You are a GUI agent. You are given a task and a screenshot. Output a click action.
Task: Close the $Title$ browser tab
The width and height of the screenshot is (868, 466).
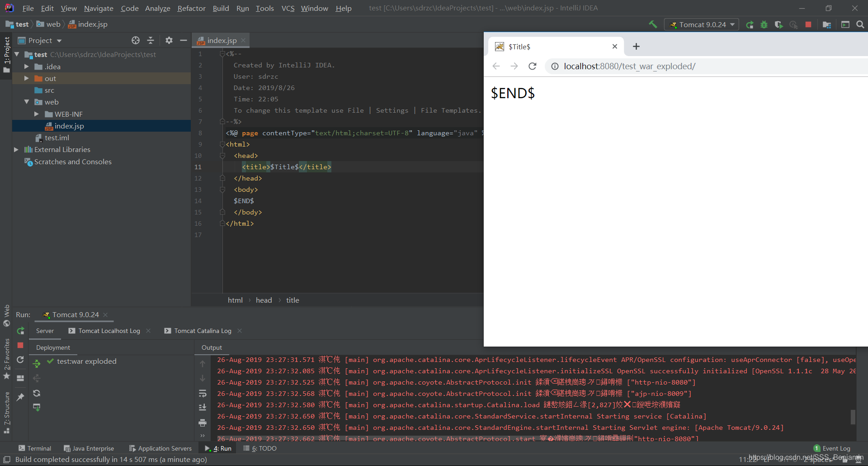(x=615, y=46)
